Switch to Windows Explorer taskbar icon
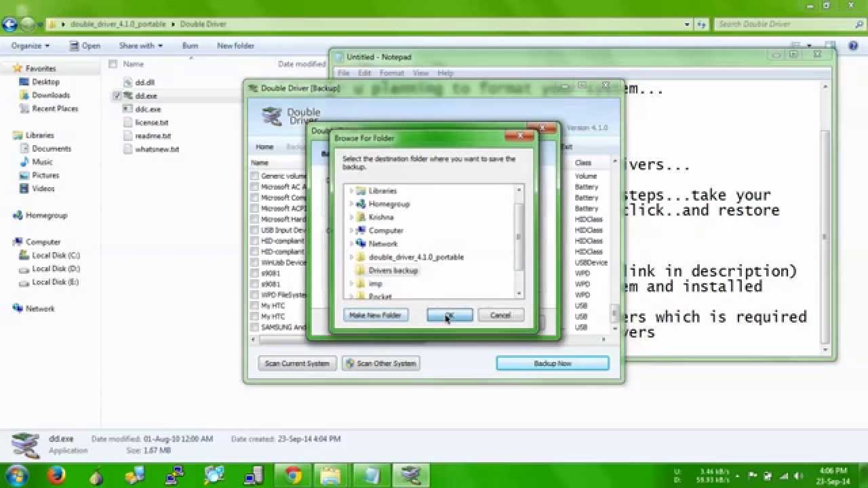 coord(332,475)
